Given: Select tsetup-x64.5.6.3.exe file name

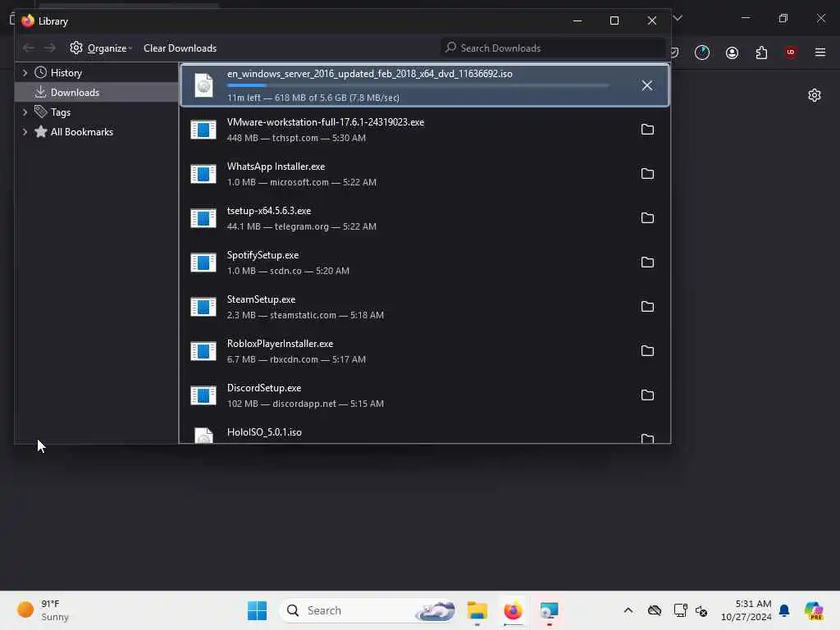Looking at the screenshot, I should click(269, 211).
